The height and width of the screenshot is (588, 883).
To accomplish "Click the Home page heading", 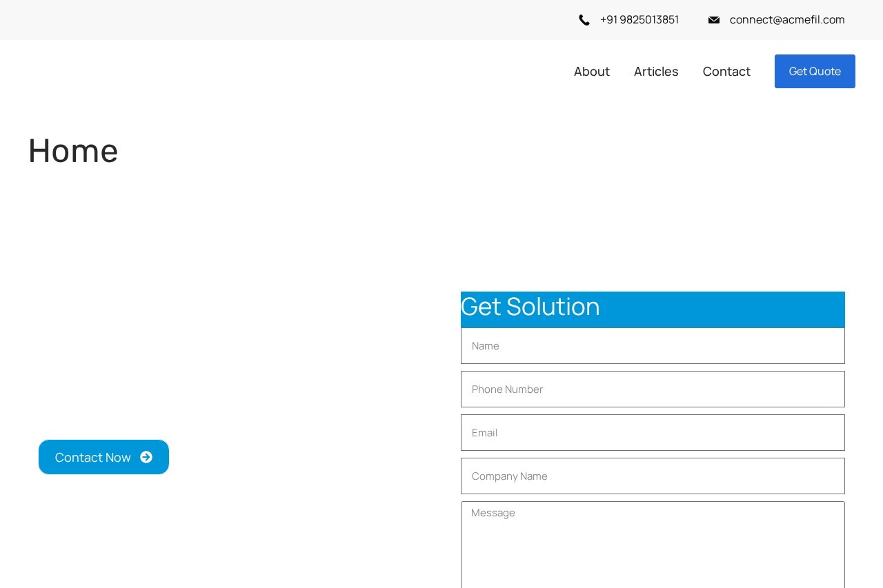I will 73,150.
